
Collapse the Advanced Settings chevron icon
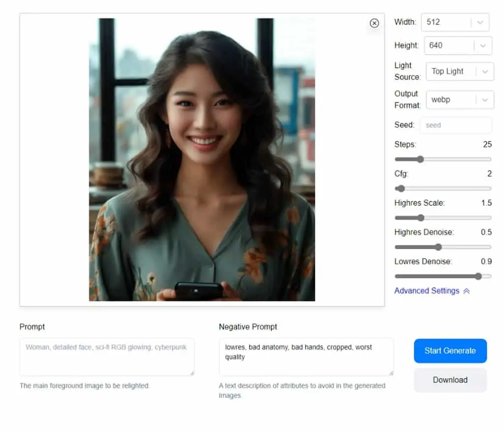(x=467, y=291)
